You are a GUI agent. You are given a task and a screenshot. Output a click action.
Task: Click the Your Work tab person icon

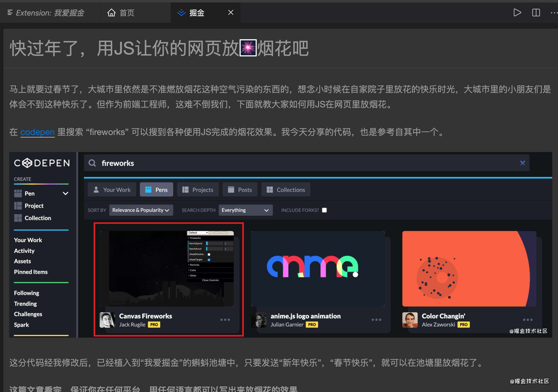point(96,189)
